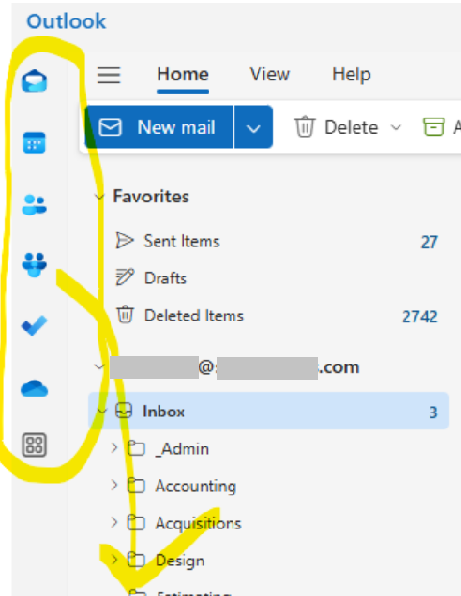
Task: Open the More apps grid icon
Action: coord(35,445)
